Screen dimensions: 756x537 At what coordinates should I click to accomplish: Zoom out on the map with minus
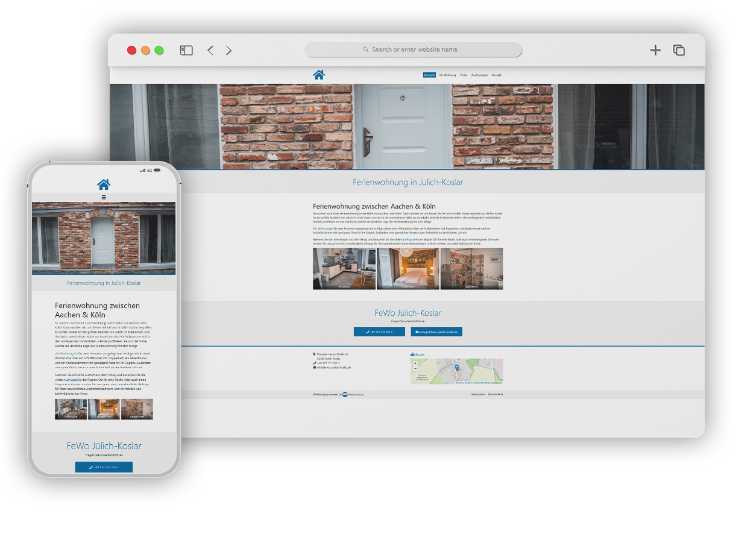pyautogui.click(x=415, y=368)
